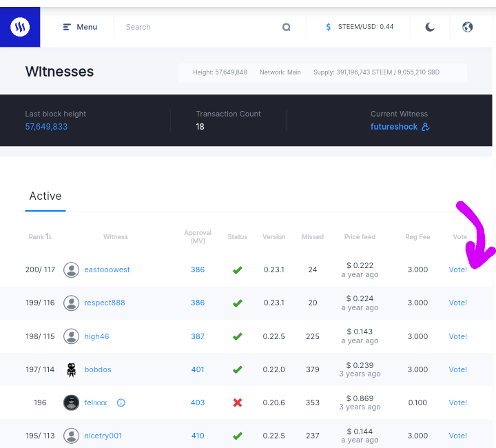Click the Missed column header

point(313,236)
